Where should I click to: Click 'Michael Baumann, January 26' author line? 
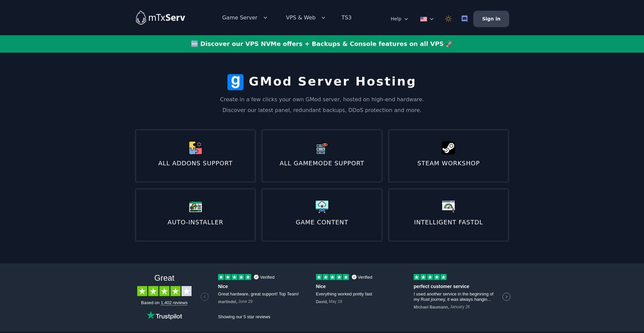pyautogui.click(x=442, y=307)
